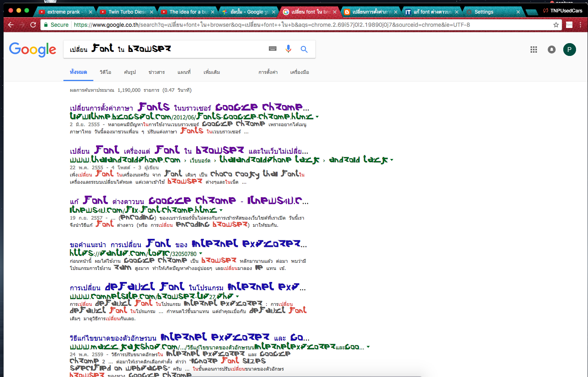Start voice search with the microphone
The width and height of the screenshot is (588, 377).
(x=288, y=49)
